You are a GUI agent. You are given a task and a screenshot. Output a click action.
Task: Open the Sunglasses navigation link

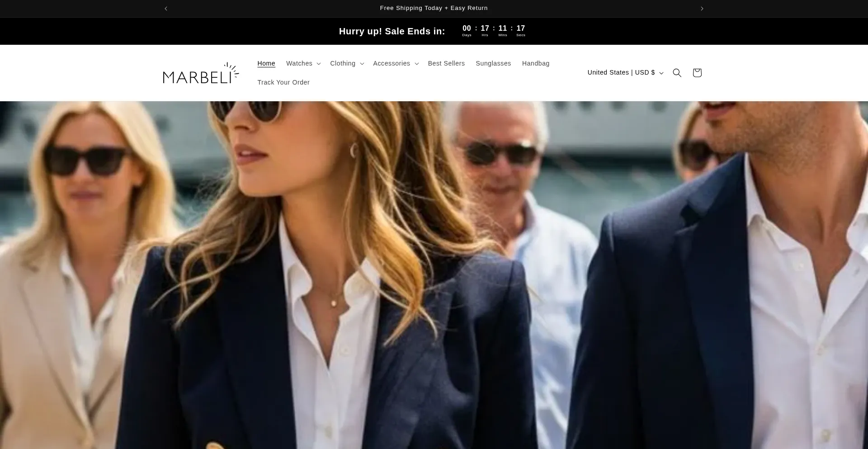493,64
